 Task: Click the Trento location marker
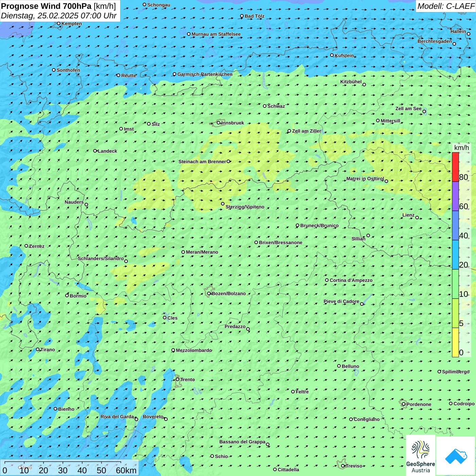coord(177,379)
